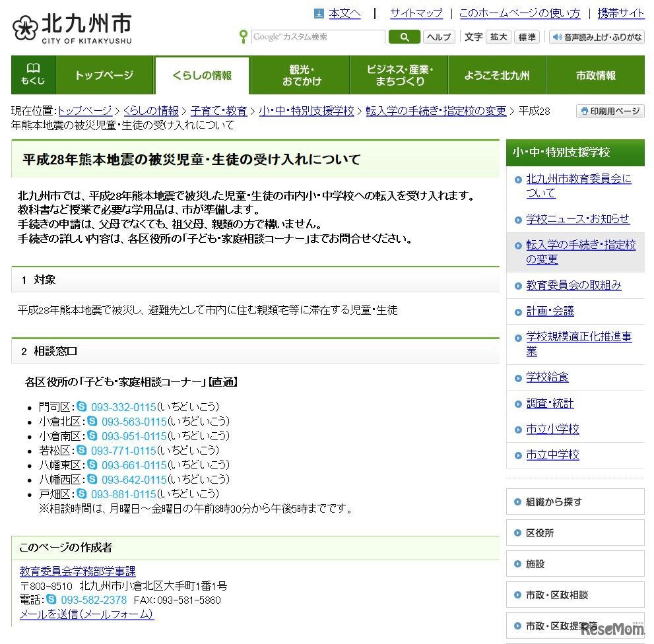Open sidebar link 転入学の手続き・指定校の変更
Image resolution: width=654 pixels, height=644 pixels.
click(x=581, y=251)
